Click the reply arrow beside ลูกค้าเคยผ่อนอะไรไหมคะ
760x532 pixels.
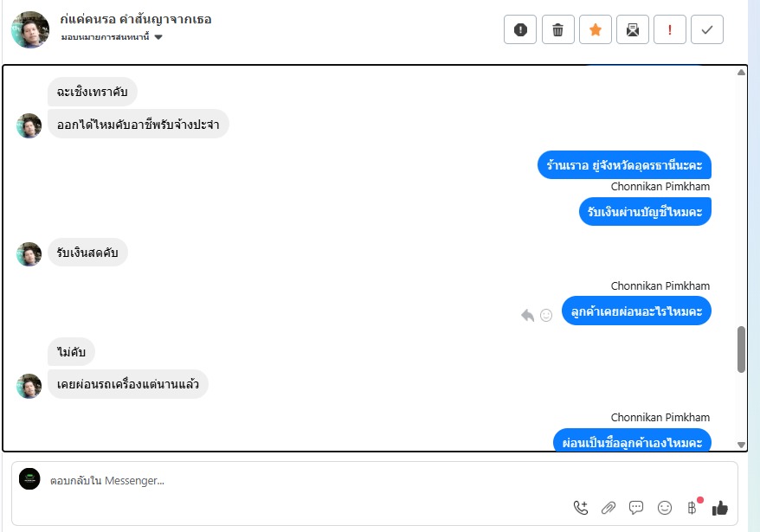coord(527,316)
